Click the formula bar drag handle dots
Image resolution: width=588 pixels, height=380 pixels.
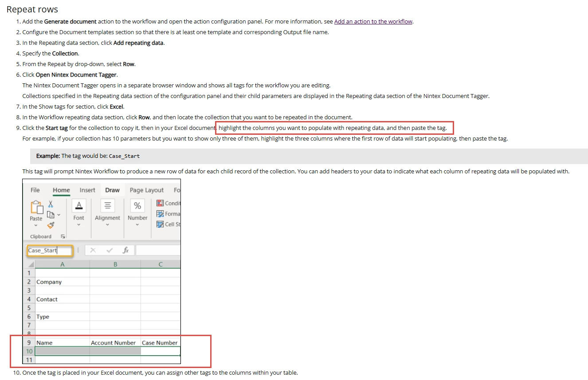tap(78, 251)
